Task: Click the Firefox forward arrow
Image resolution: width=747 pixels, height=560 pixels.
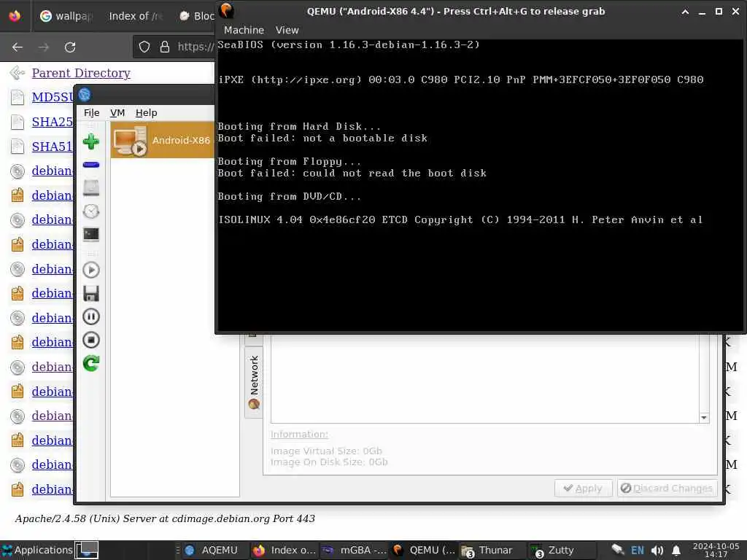Action: pyautogui.click(x=44, y=47)
